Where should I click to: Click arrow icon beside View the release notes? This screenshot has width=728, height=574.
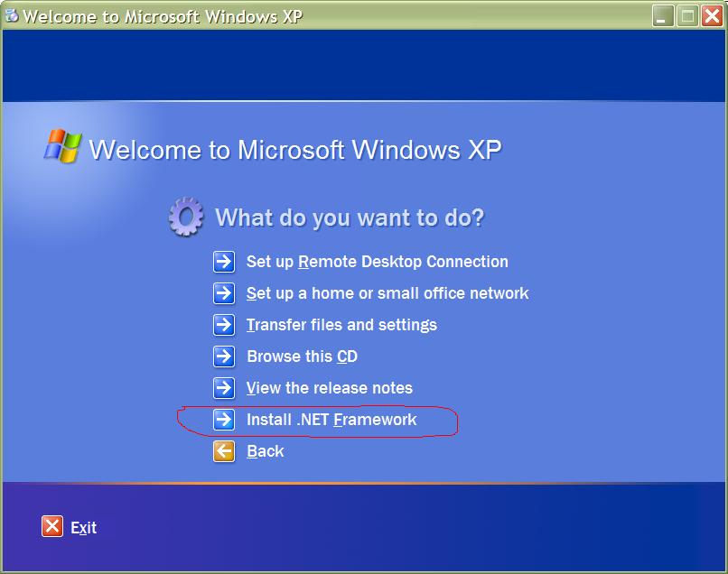click(x=224, y=388)
